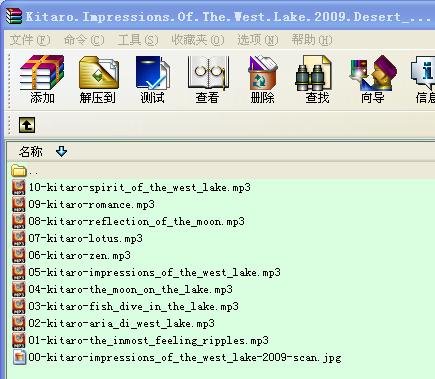Click mp3 icon beside 06-kitaro-zen
The height and width of the screenshot is (379, 435).
tap(19, 255)
